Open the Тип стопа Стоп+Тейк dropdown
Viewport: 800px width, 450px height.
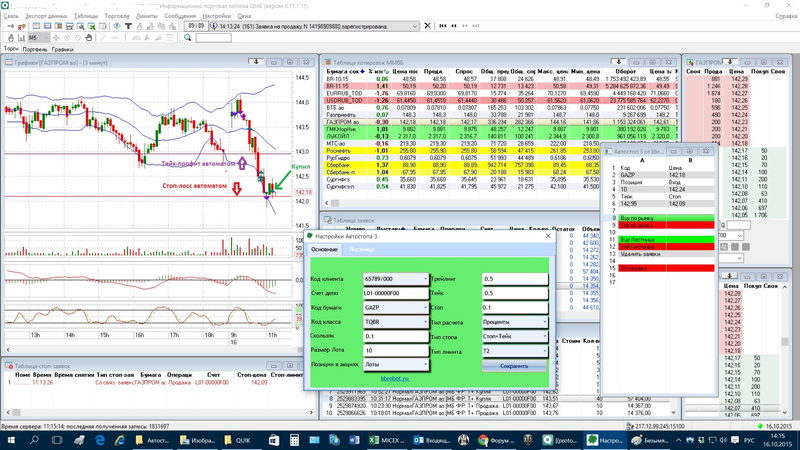pos(547,337)
